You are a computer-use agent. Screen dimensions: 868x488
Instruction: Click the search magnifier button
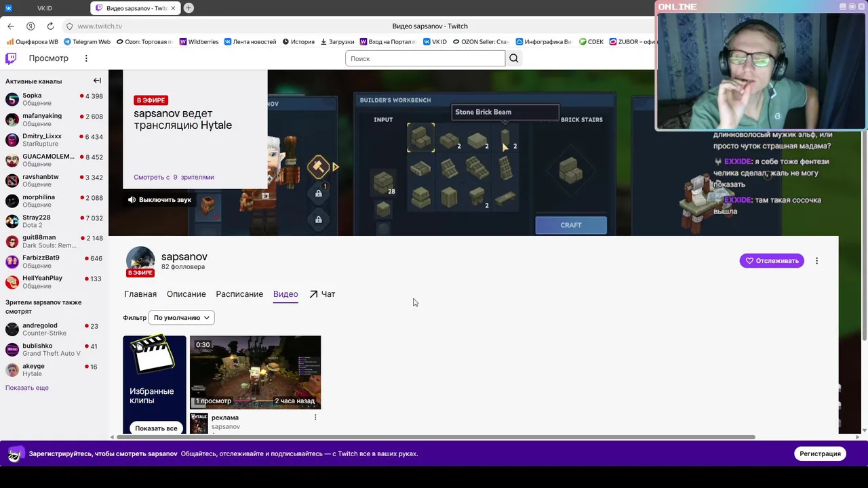[x=514, y=58]
